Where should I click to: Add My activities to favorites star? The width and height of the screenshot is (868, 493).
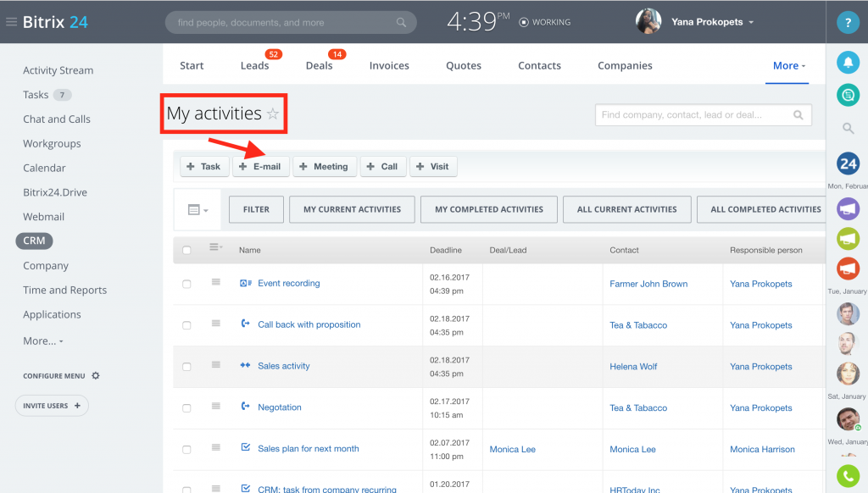coord(272,114)
